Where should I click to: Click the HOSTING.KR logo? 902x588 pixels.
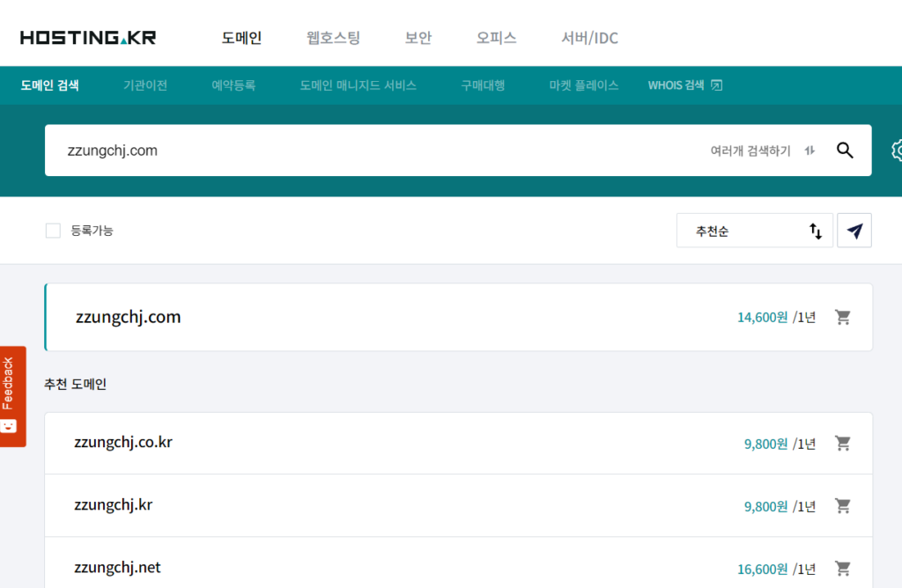(88, 38)
